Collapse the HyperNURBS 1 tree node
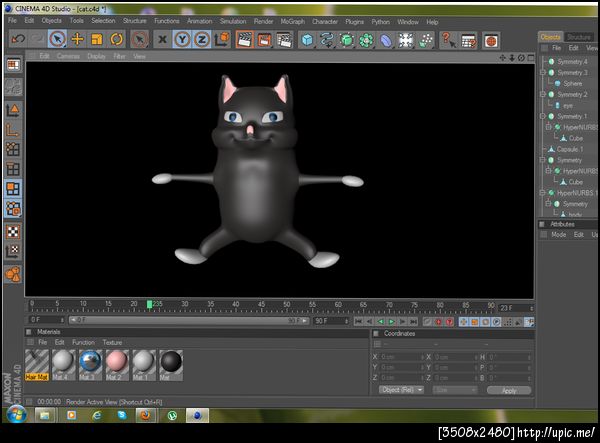Image resolution: width=600 pixels, height=443 pixels. [x=543, y=193]
